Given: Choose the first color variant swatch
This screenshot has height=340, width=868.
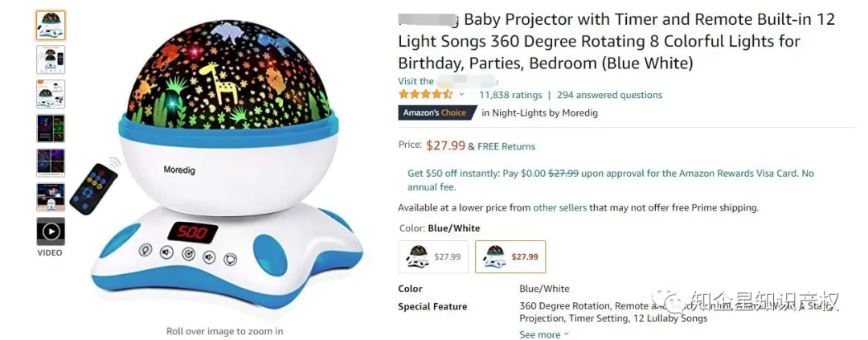Looking at the screenshot, I should click(435, 257).
